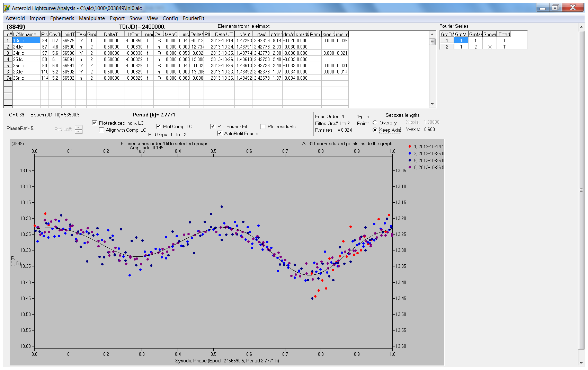Open the Asteroid menu
Image resolution: width=588 pixels, height=370 pixels.
(x=15, y=18)
